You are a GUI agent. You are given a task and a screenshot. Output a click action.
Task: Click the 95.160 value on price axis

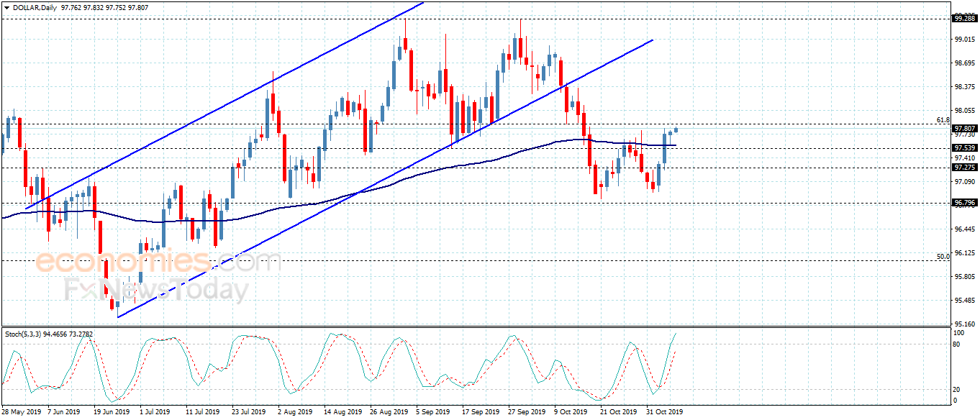click(x=964, y=324)
